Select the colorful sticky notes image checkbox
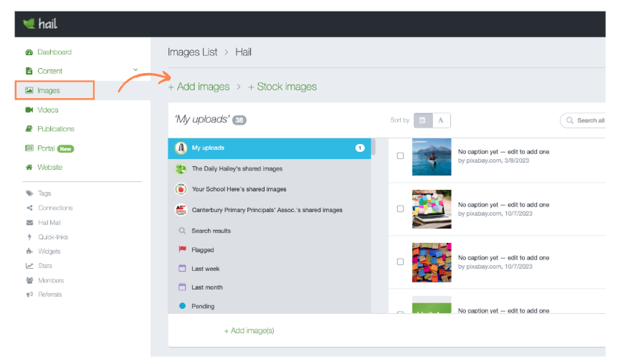 tap(400, 262)
